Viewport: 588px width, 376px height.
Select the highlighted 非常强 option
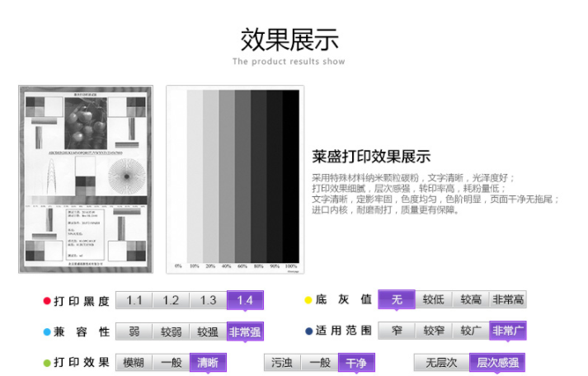[245, 331]
